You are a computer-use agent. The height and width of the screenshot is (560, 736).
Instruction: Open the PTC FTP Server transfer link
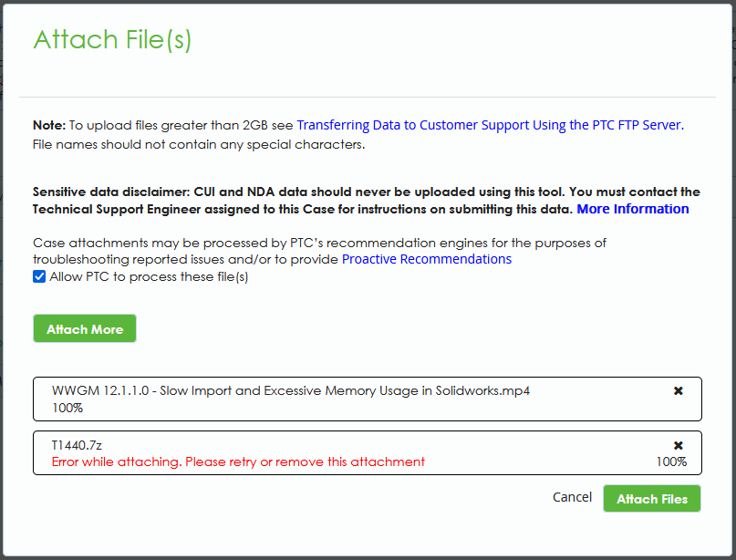pos(490,125)
